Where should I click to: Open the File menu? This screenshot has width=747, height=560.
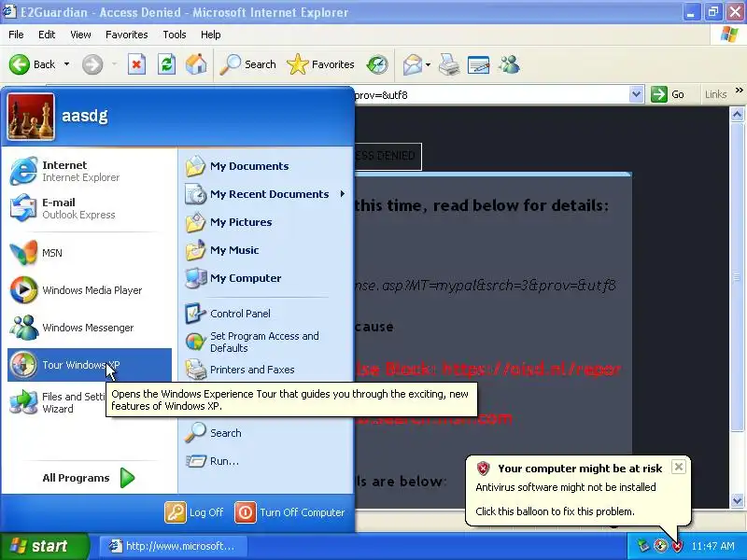[x=16, y=35]
